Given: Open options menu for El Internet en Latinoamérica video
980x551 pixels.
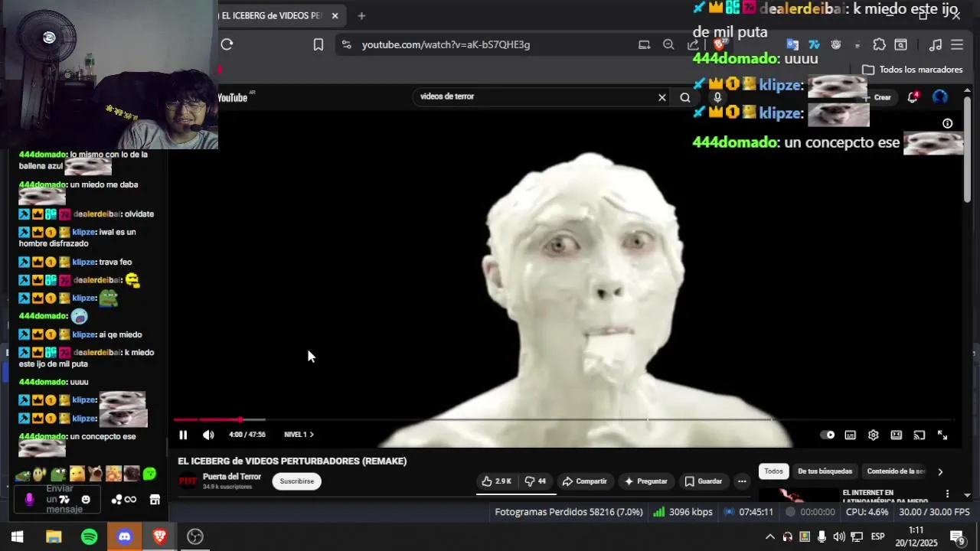Looking at the screenshot, I should pyautogui.click(x=947, y=494).
